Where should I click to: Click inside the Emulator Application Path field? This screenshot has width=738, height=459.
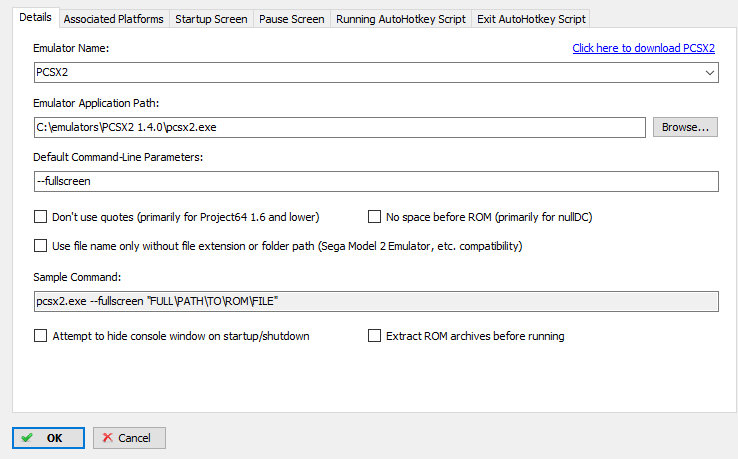pyautogui.click(x=339, y=128)
